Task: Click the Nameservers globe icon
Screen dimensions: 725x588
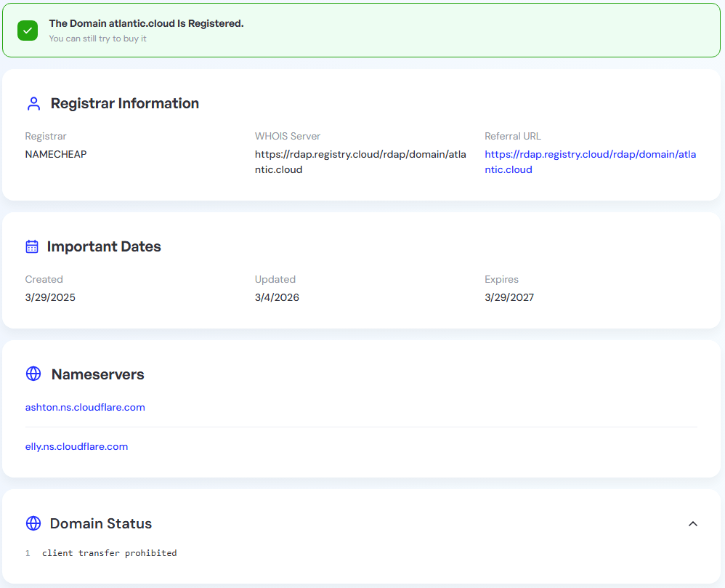Action: point(33,374)
